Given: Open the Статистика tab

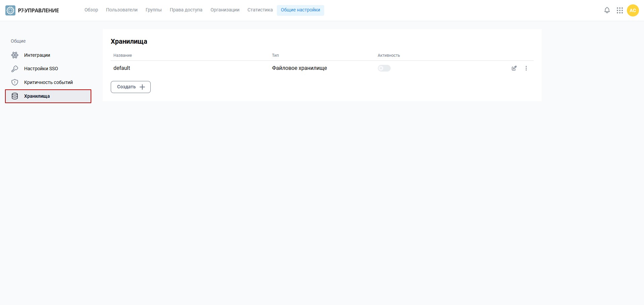Looking at the screenshot, I should pos(260,10).
